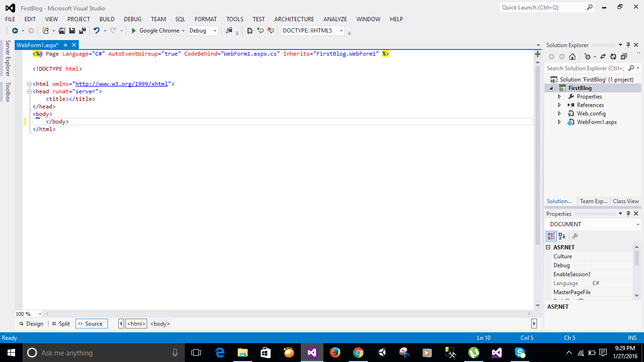
Task: Switch to Split view
Action: click(x=61, y=324)
